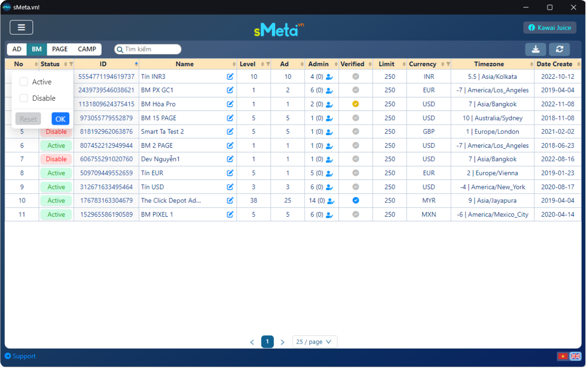
Task: Open the 25 / page dropdown
Action: click(315, 342)
